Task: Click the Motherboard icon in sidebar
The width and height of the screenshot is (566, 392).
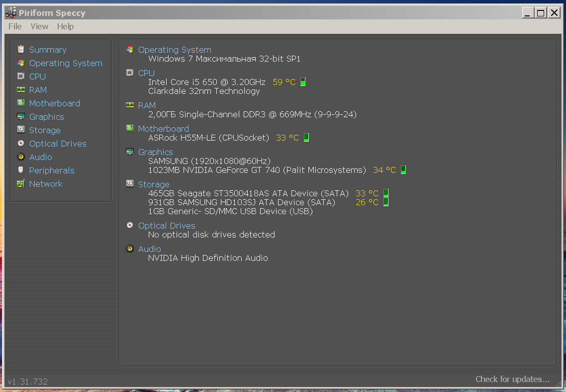Action: (21, 103)
